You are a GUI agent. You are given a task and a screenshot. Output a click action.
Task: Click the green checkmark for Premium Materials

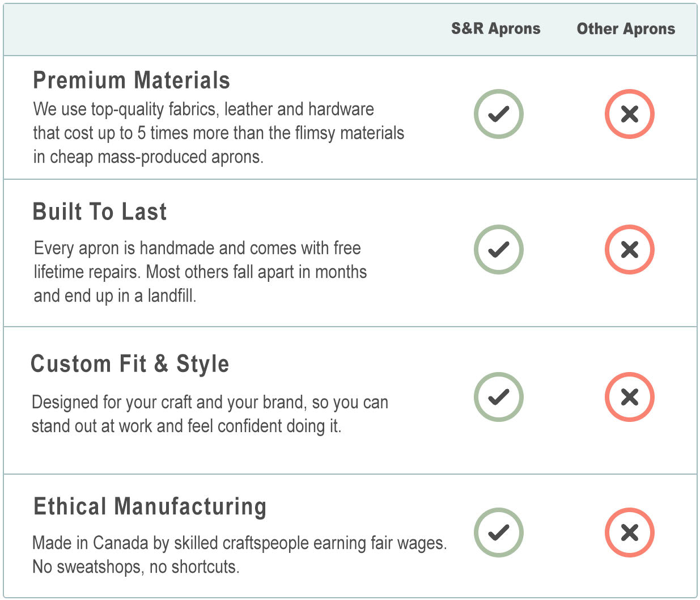[498, 114]
